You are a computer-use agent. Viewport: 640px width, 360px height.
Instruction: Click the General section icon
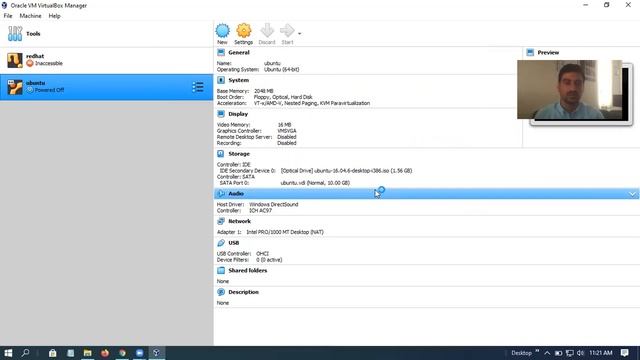pos(221,53)
